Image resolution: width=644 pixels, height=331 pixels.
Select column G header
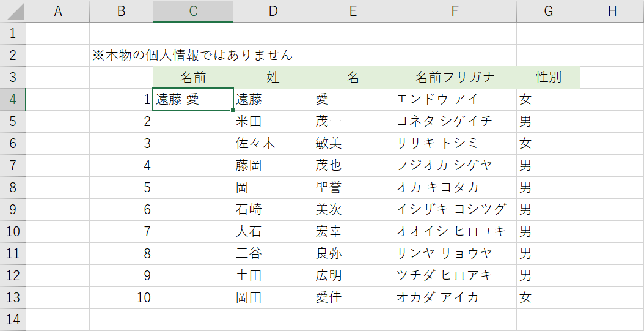[x=548, y=11]
